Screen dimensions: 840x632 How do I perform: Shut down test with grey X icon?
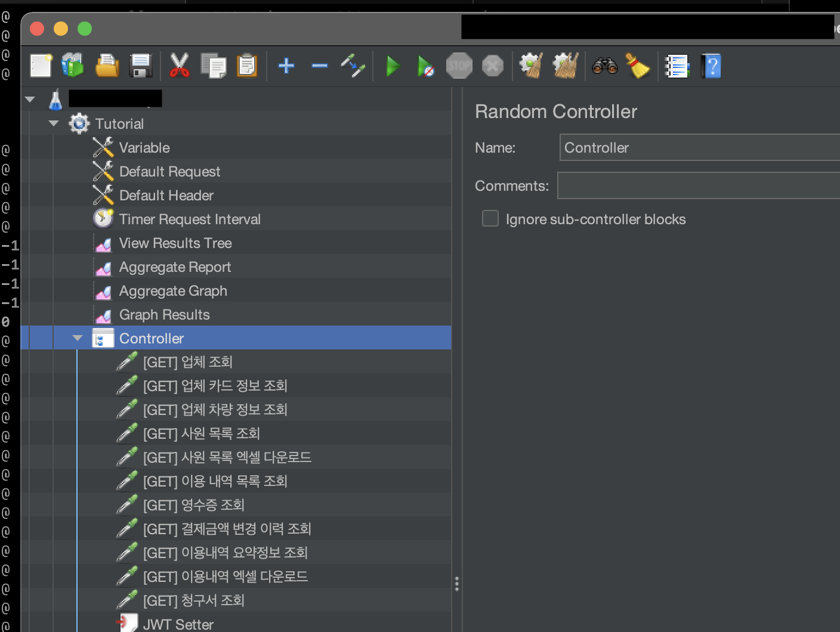[493, 66]
